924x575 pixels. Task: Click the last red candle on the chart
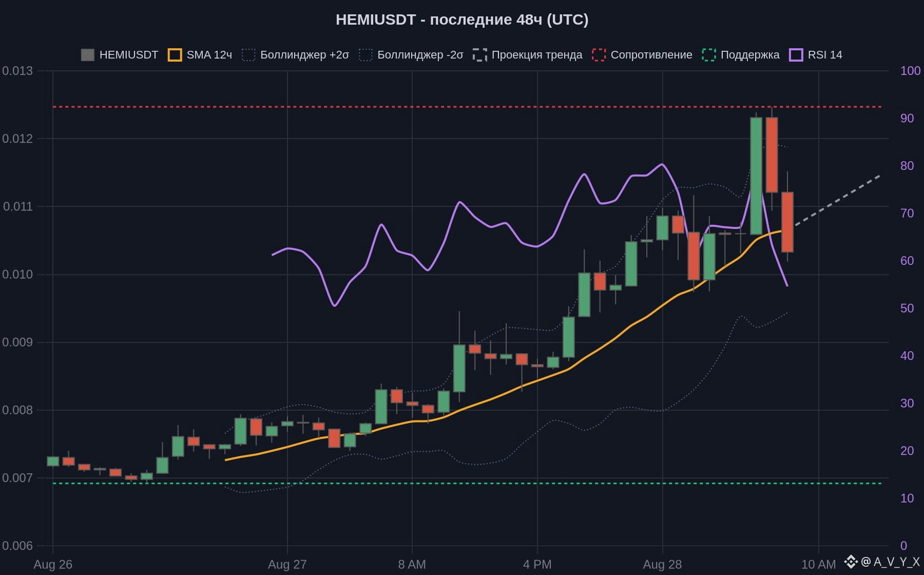point(787,222)
